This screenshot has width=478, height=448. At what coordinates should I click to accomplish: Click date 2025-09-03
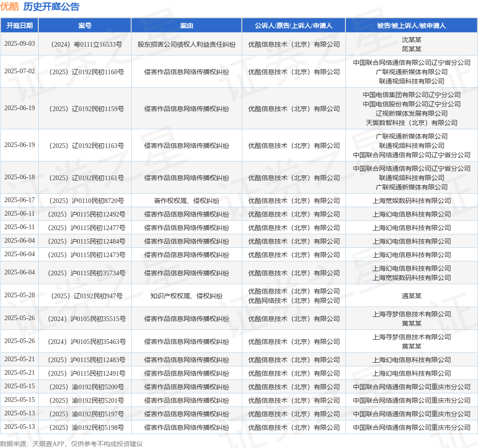(20, 43)
